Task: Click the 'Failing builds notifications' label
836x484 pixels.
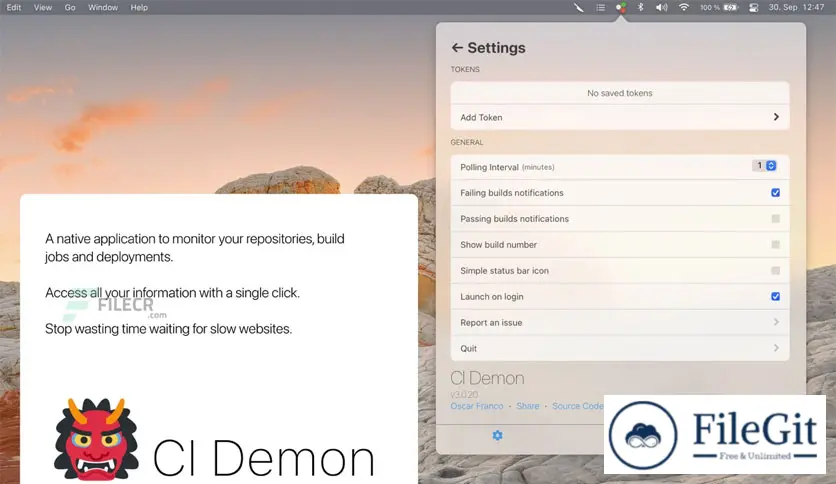Action: click(512, 193)
